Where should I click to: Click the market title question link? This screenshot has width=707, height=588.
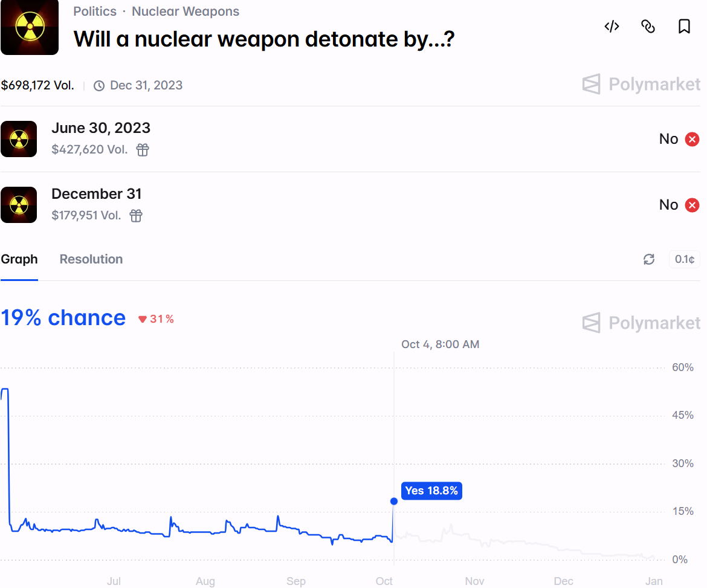[x=263, y=39]
